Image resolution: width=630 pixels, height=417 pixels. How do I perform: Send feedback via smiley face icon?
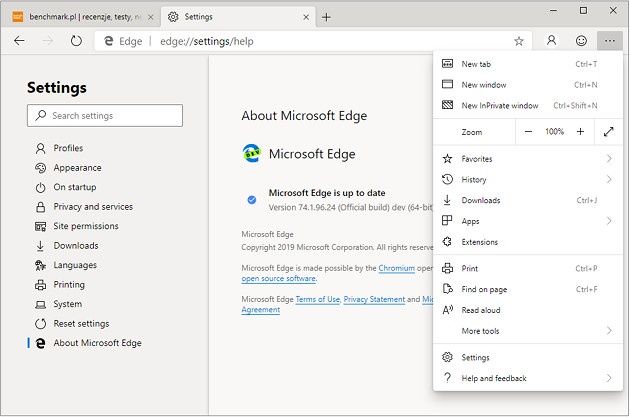(581, 41)
